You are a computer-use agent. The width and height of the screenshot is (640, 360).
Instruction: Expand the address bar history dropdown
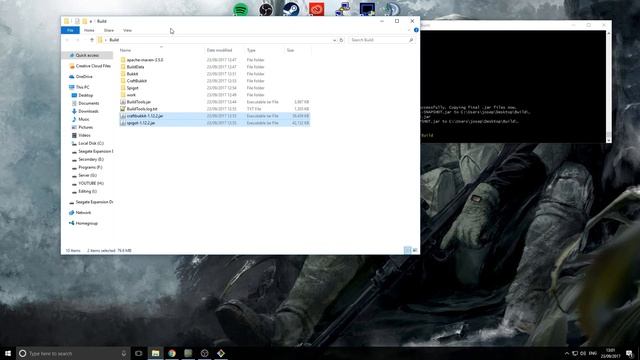(x=334, y=40)
